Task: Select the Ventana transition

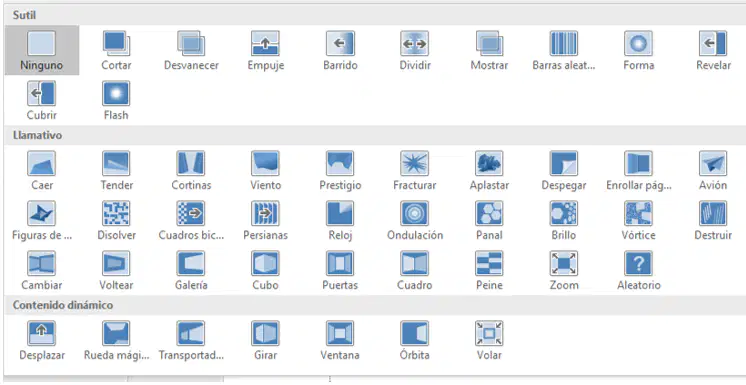Action: (x=340, y=340)
